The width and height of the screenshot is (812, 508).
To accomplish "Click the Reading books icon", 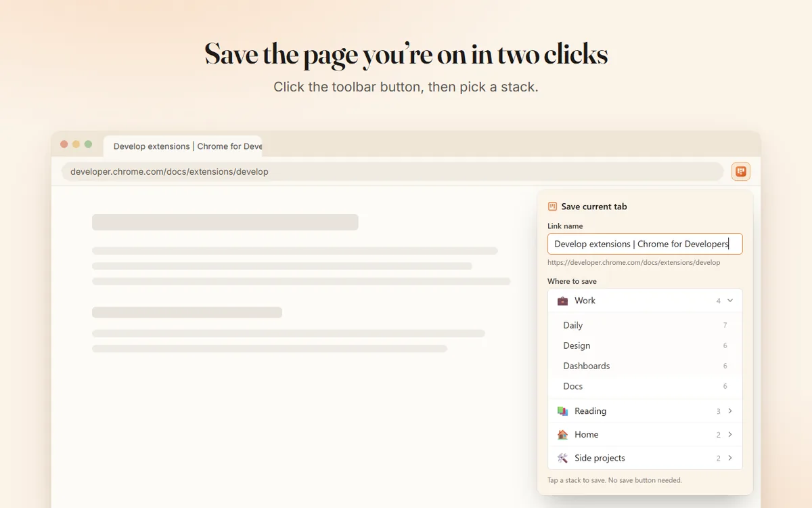I will [562, 411].
